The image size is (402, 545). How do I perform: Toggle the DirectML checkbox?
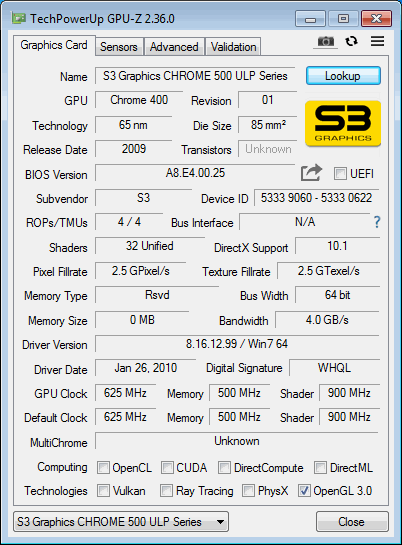click(x=320, y=467)
